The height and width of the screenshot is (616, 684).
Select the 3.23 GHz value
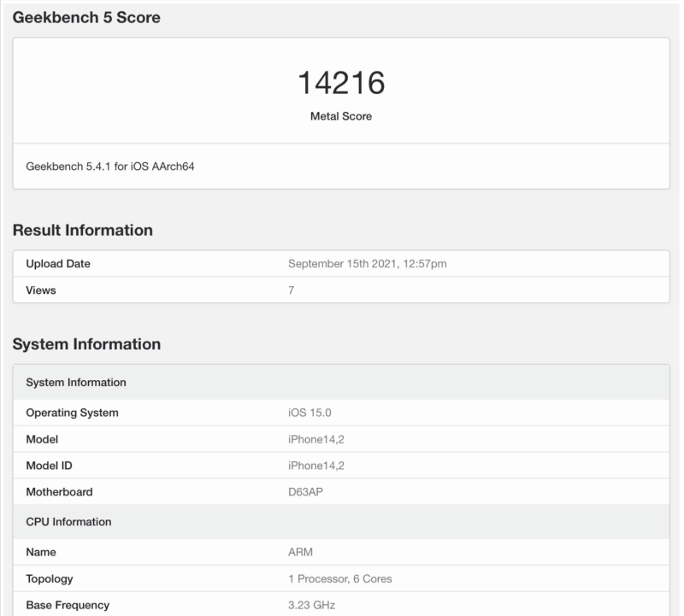tap(311, 605)
